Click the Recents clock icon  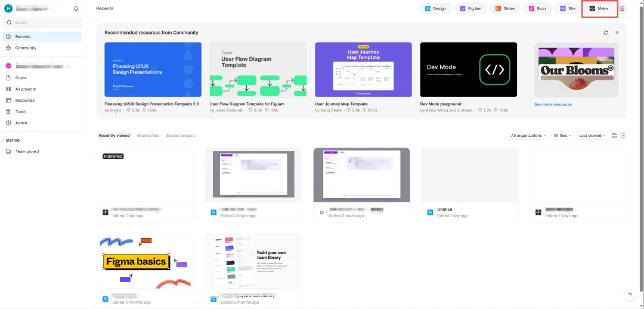click(x=8, y=36)
